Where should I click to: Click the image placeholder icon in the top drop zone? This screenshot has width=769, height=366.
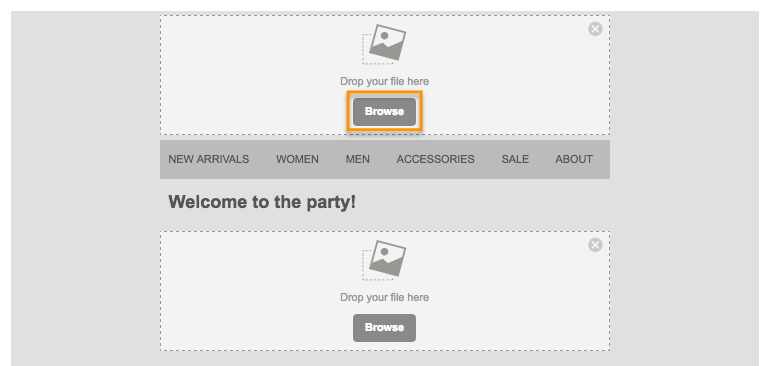[x=384, y=44]
